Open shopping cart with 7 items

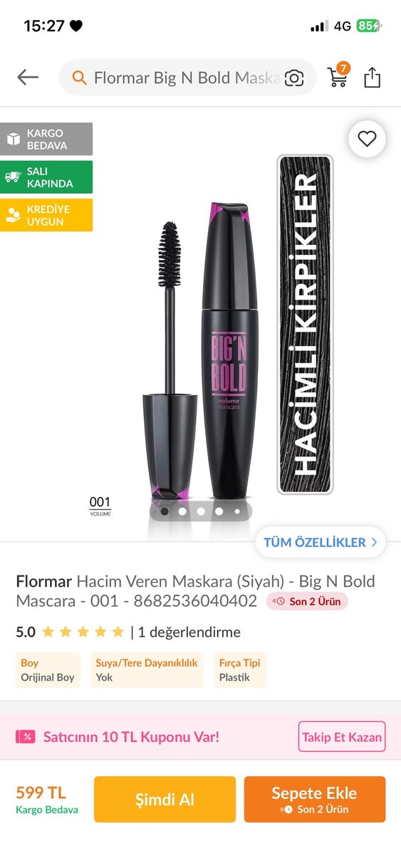[x=338, y=75]
